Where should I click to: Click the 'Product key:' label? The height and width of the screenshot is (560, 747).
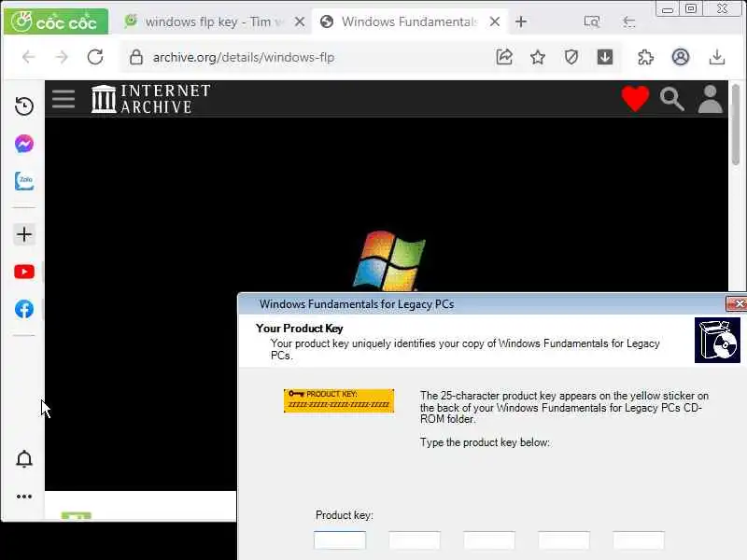coord(344,515)
